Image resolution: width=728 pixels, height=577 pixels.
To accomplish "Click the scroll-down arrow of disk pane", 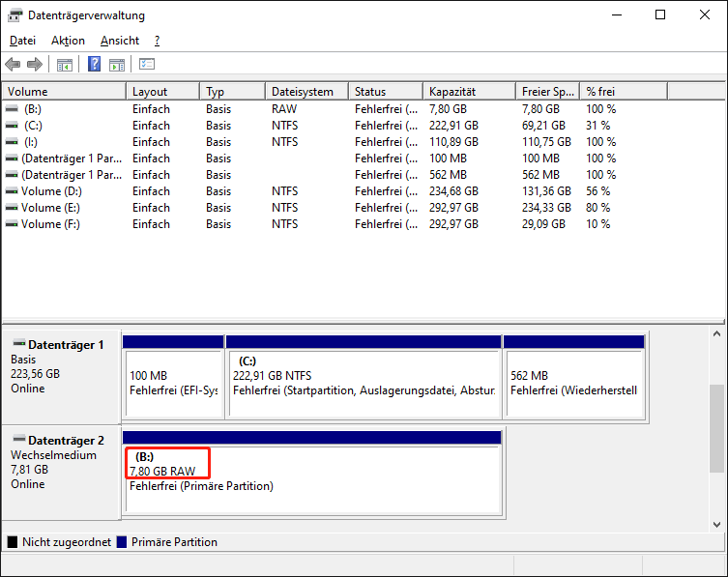I will point(716,525).
